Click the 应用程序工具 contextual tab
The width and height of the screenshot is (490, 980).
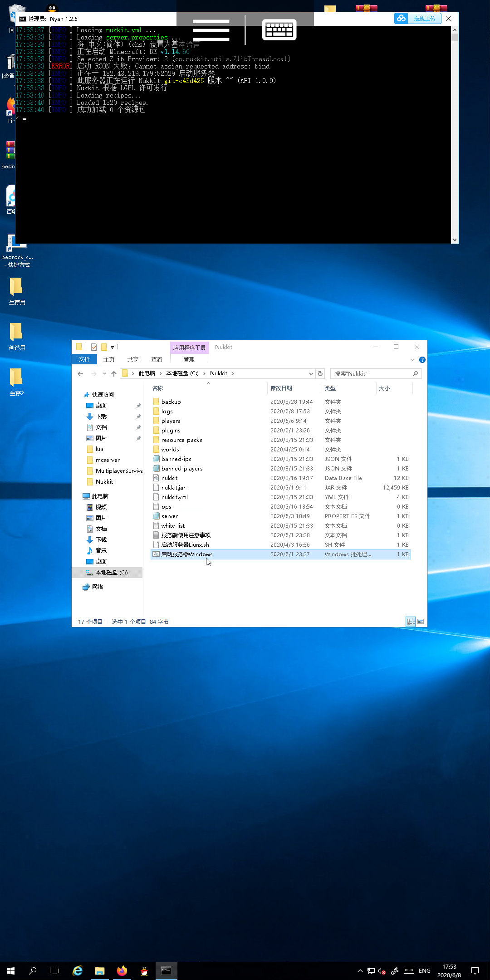189,348
